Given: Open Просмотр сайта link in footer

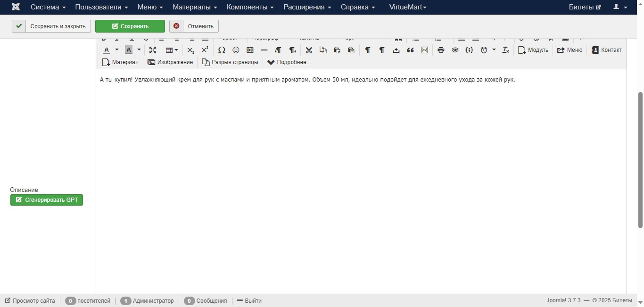Looking at the screenshot, I should (x=30, y=301).
